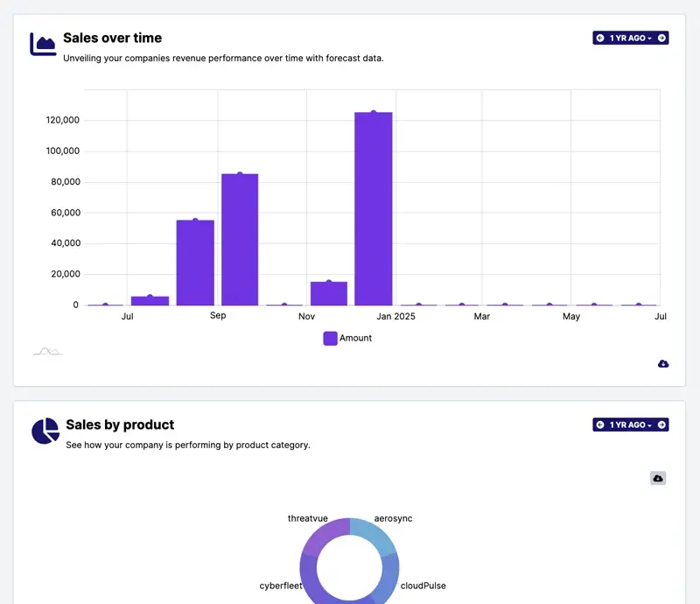Click the Sales over time area-chart icon
The width and height of the screenshot is (700, 604).
click(x=43, y=44)
